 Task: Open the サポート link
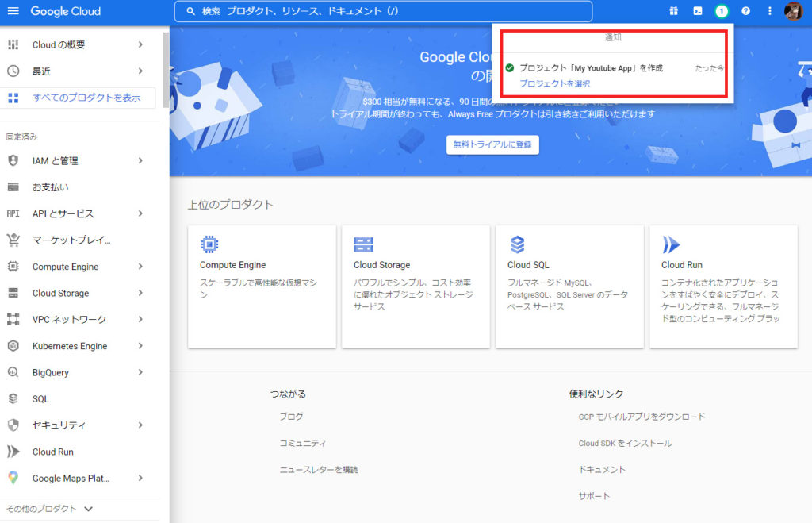pyautogui.click(x=594, y=496)
